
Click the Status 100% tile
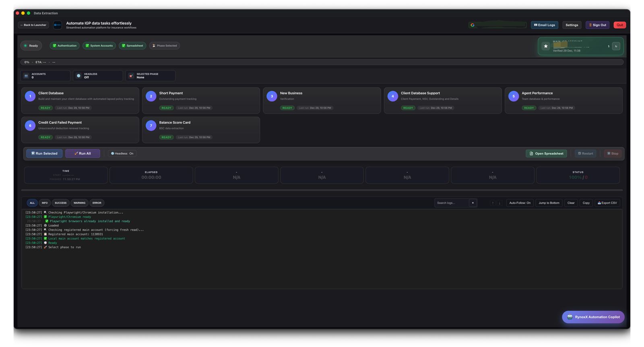[x=578, y=175]
